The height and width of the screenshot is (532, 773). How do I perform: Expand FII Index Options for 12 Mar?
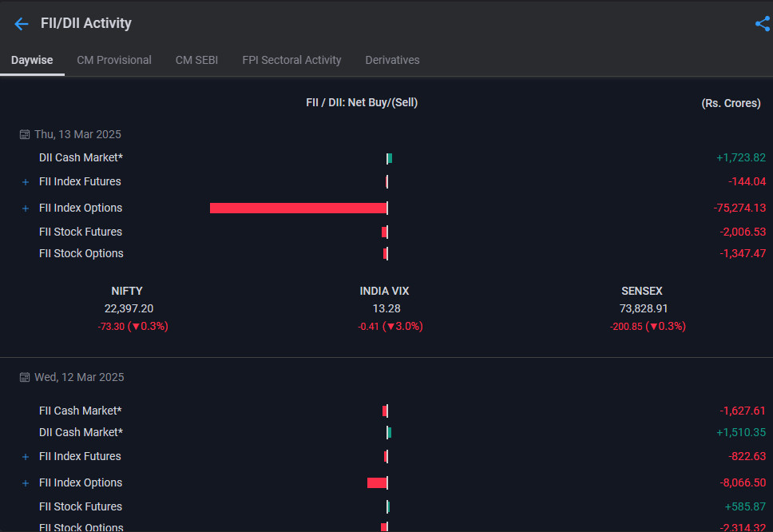point(25,483)
